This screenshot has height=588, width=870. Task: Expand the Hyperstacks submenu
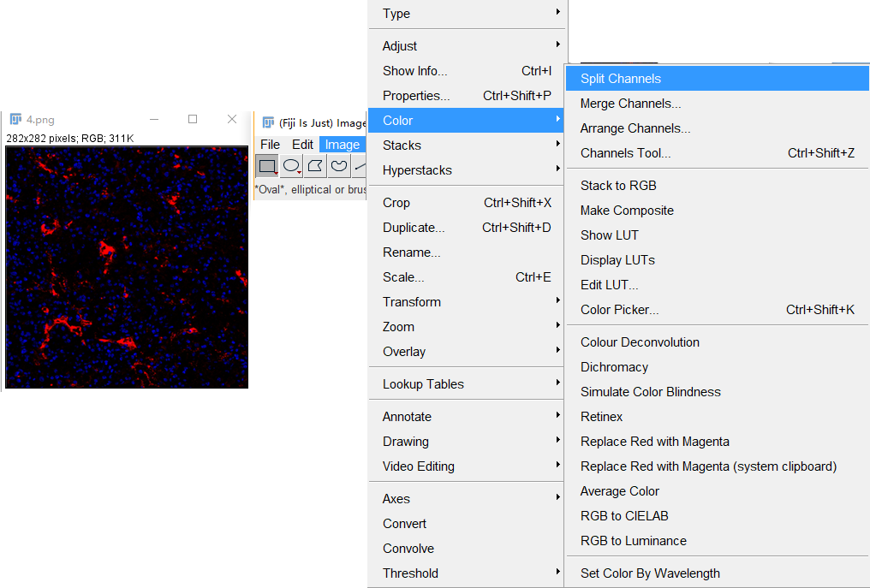pyautogui.click(x=466, y=170)
